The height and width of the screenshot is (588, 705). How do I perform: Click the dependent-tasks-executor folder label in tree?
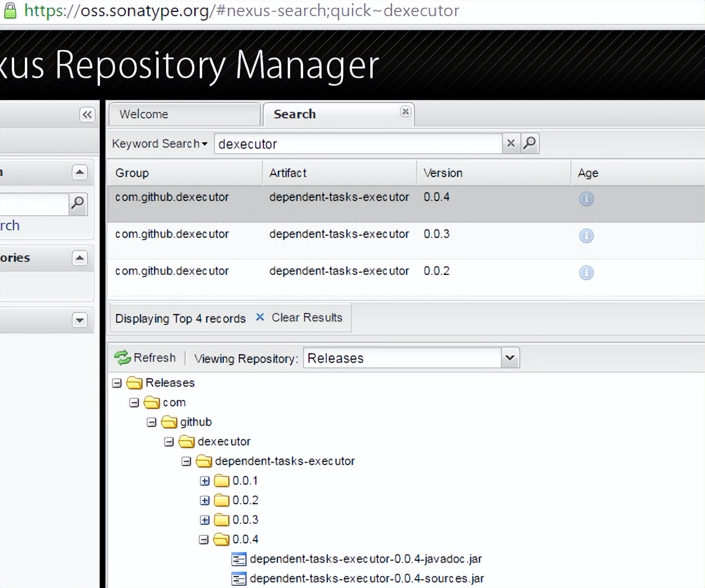tap(285, 461)
